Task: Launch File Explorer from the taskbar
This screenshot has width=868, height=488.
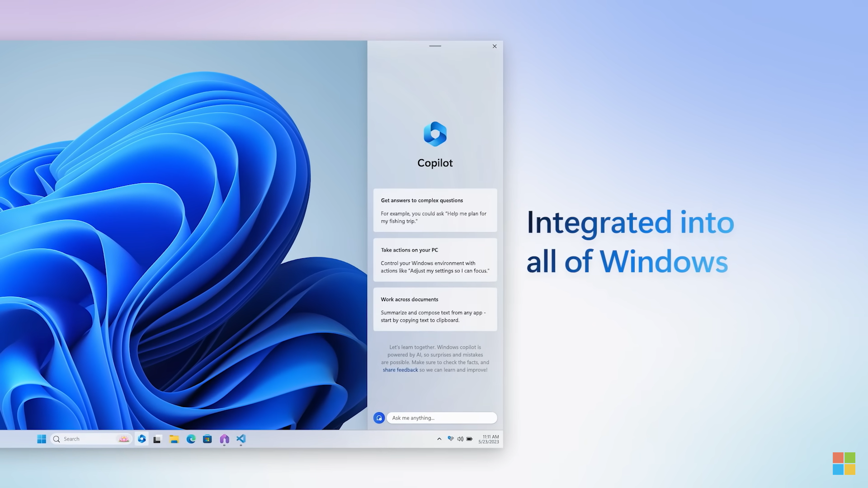Action: pos(174,439)
